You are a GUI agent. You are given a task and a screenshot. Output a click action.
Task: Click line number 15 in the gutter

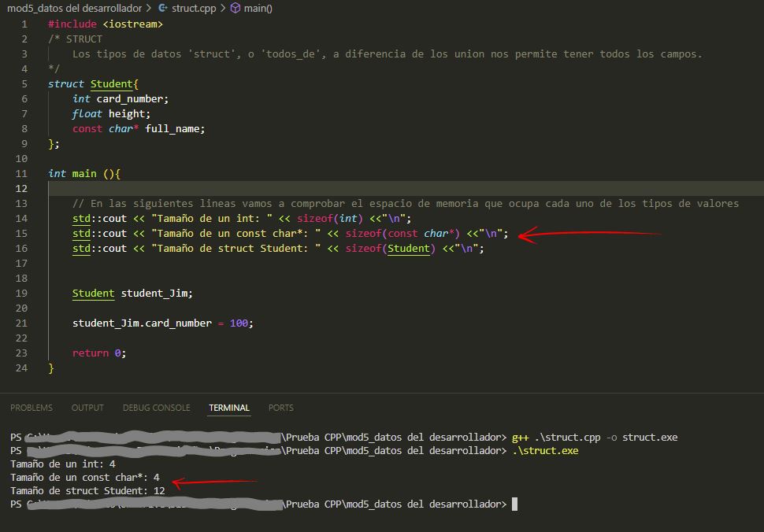click(x=21, y=233)
